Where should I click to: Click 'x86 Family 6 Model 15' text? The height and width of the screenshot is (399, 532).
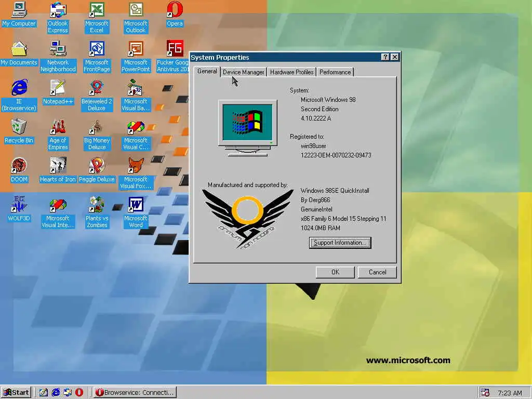(x=343, y=219)
